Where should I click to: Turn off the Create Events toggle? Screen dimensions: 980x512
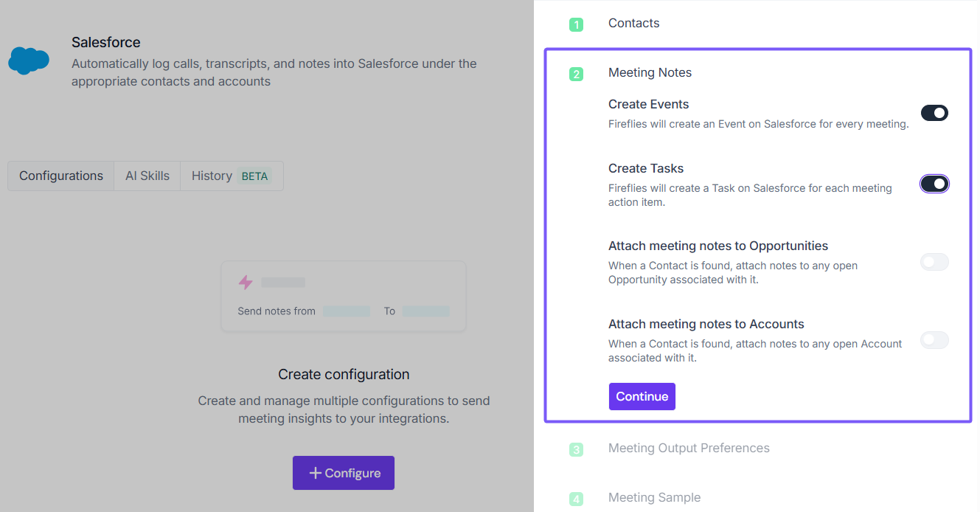tap(934, 113)
